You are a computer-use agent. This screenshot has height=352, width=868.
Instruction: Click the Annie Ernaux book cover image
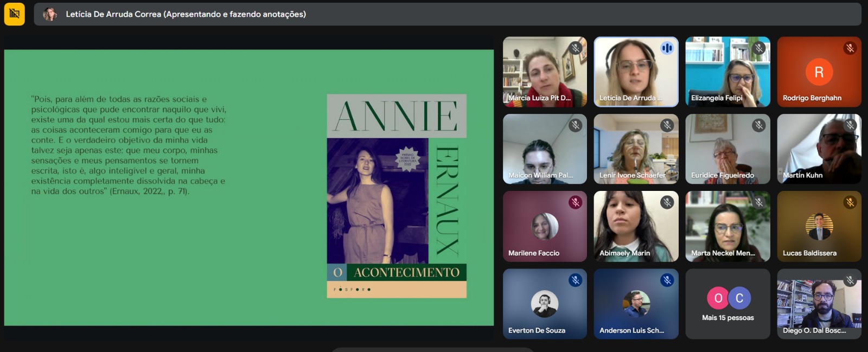click(x=397, y=196)
